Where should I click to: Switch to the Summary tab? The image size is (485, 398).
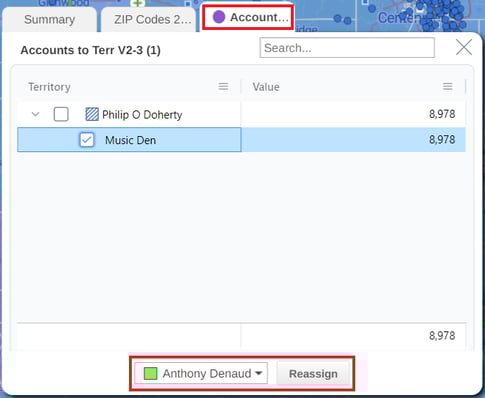click(49, 20)
